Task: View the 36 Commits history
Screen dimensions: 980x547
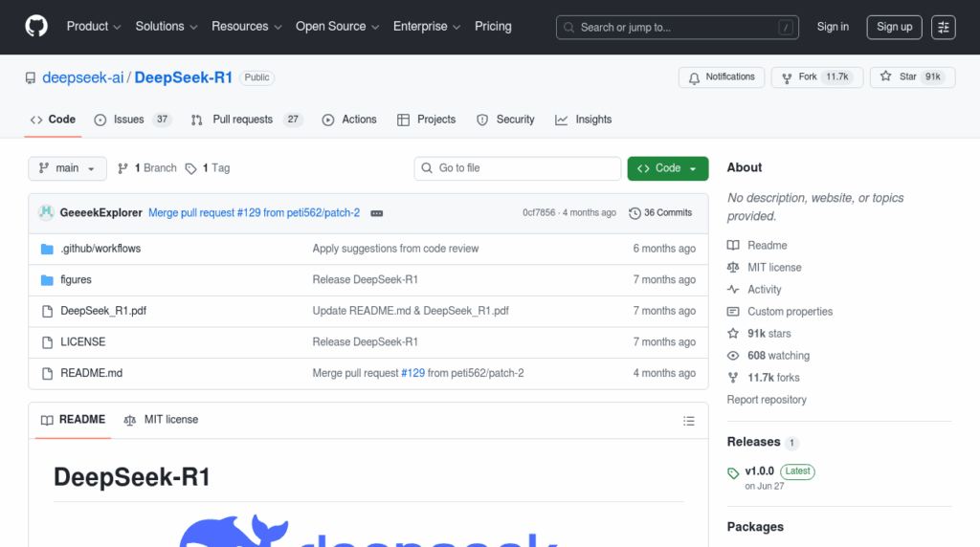Action: click(x=660, y=213)
